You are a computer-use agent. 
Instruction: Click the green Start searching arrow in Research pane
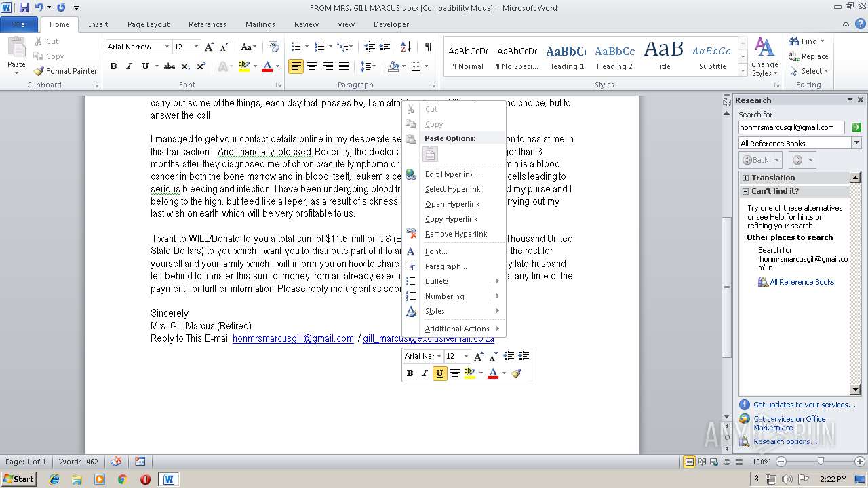[x=856, y=127]
